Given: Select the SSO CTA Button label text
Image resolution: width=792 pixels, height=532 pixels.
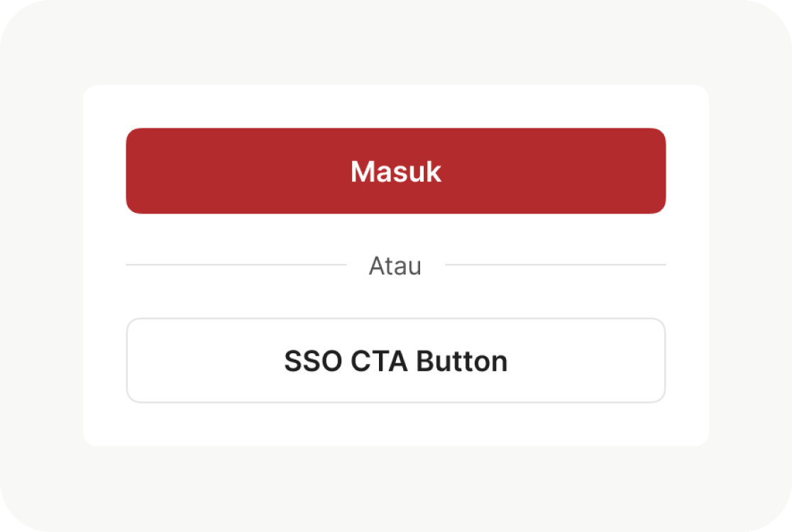Looking at the screenshot, I should (395, 361).
